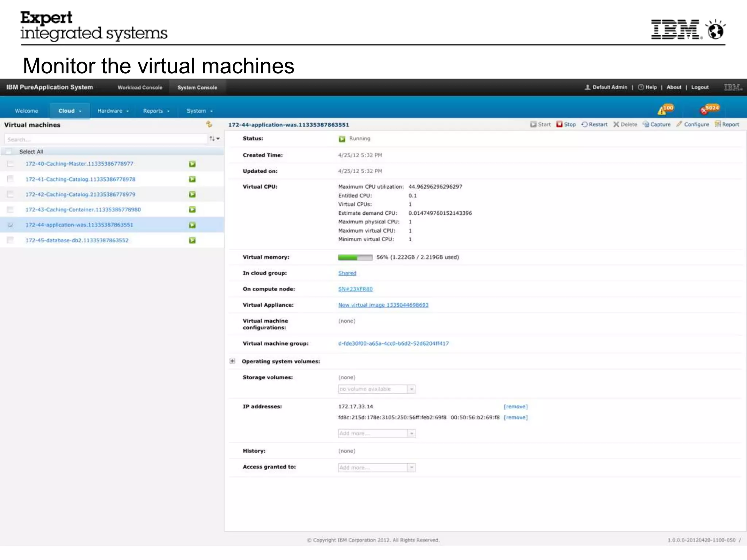Viewport: 747px width, 560px height.
Task: Open New virtual image 1335044698693 link
Action: [383, 305]
